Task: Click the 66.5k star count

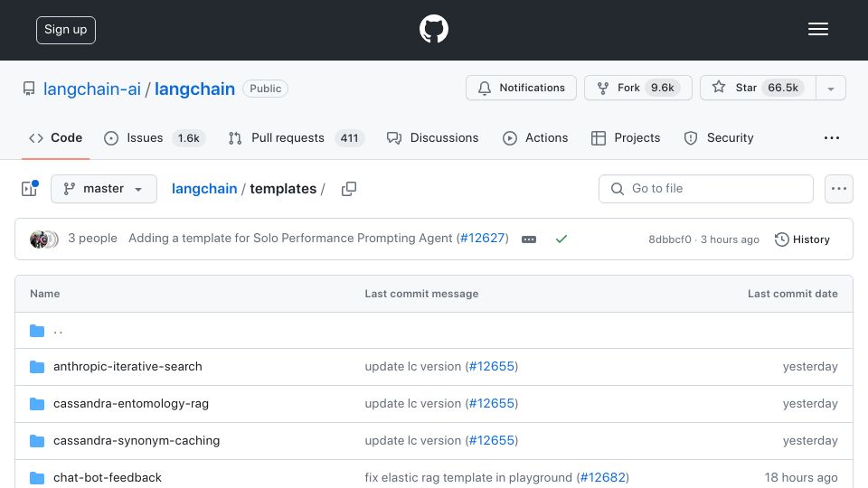Action: [x=783, y=88]
